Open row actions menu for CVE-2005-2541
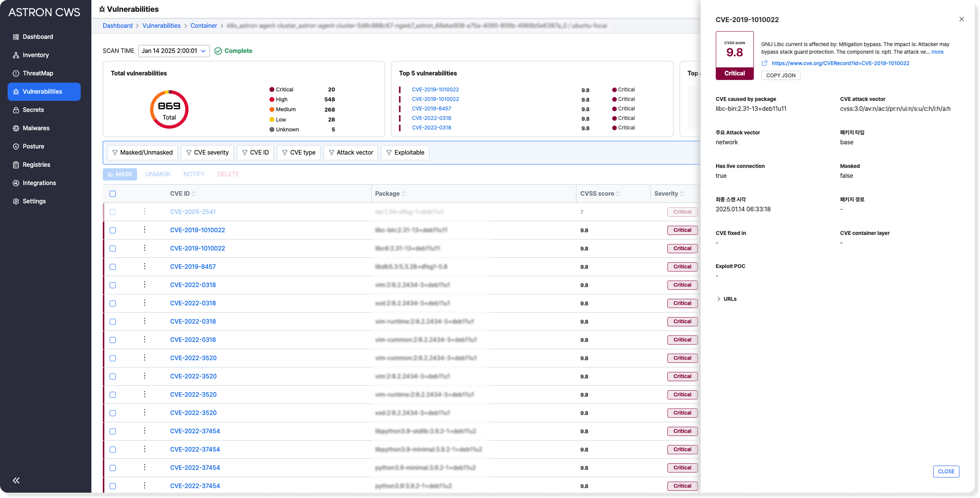 tap(145, 212)
